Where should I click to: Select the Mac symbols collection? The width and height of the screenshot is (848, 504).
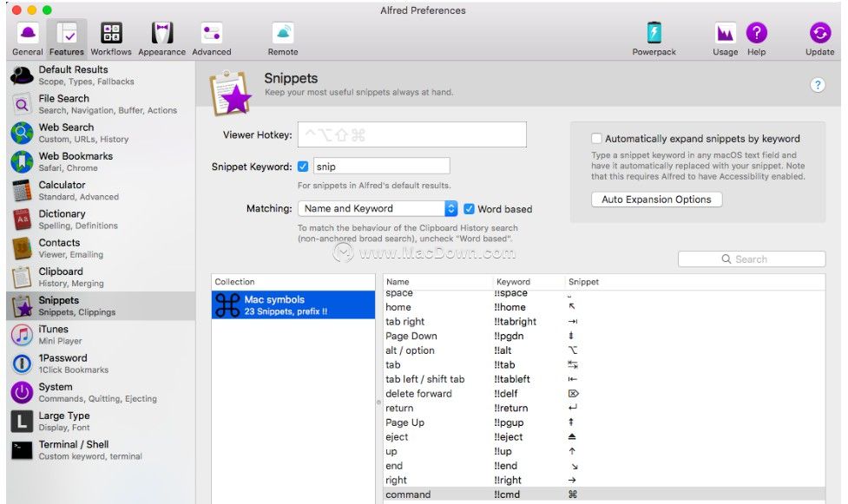click(x=293, y=305)
